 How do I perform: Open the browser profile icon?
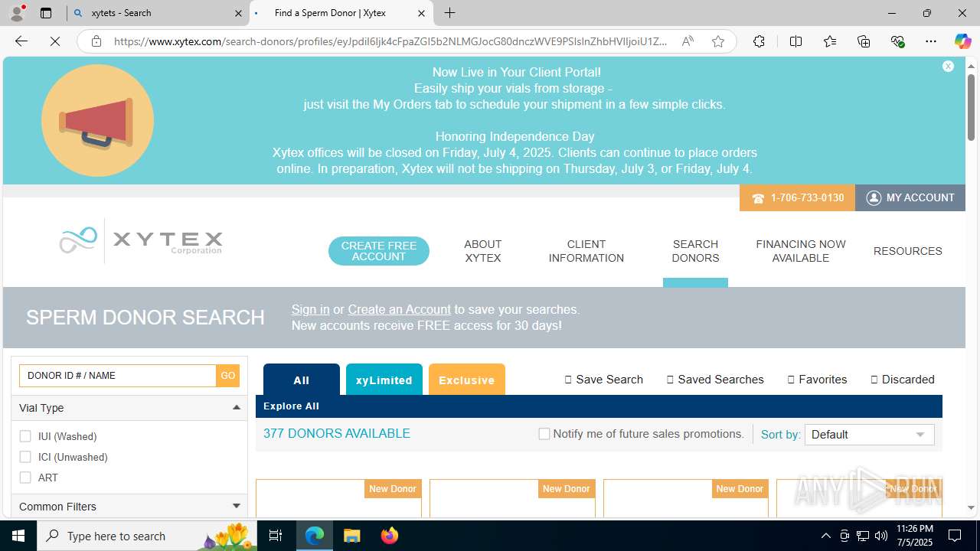pyautogui.click(x=17, y=13)
